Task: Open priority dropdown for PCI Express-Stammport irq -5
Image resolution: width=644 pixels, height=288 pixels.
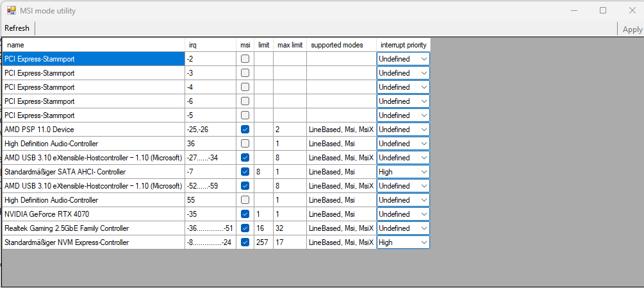Action: click(x=403, y=115)
